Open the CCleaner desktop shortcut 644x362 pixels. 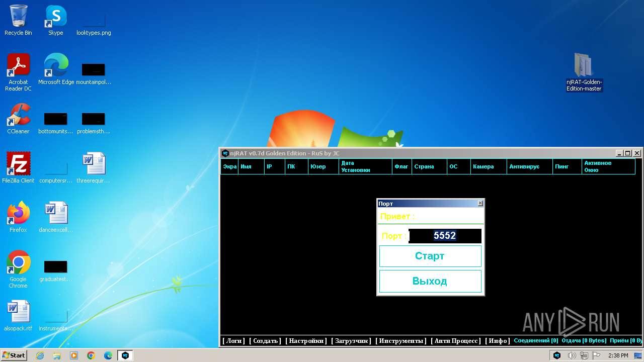(x=18, y=118)
